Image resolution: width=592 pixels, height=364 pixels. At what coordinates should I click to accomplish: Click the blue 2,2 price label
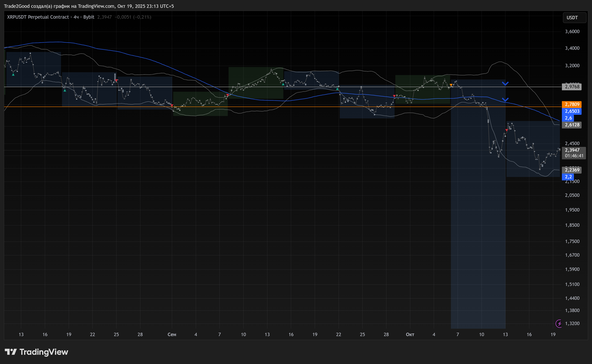[x=568, y=177]
